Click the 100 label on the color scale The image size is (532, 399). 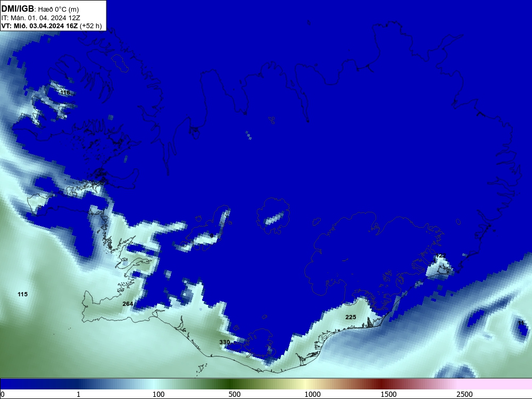click(x=159, y=394)
